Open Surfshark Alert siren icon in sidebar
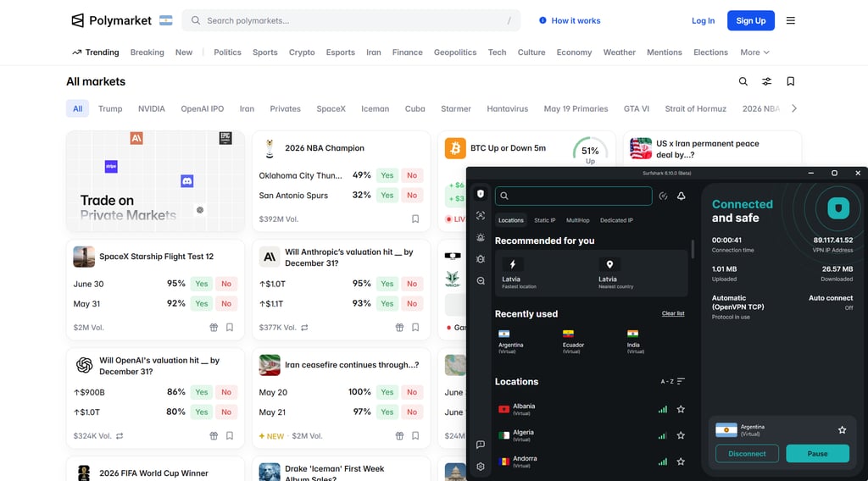 [481, 237]
